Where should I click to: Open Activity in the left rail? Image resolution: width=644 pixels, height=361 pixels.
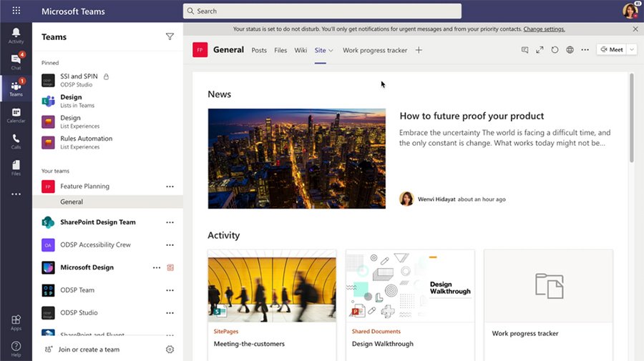click(16, 36)
